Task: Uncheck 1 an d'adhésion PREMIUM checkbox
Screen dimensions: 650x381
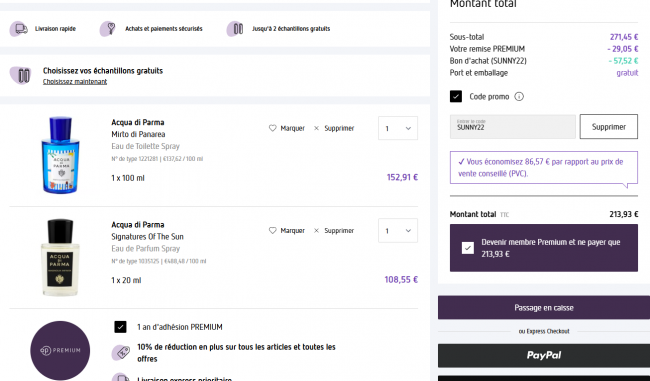Action: point(120,327)
